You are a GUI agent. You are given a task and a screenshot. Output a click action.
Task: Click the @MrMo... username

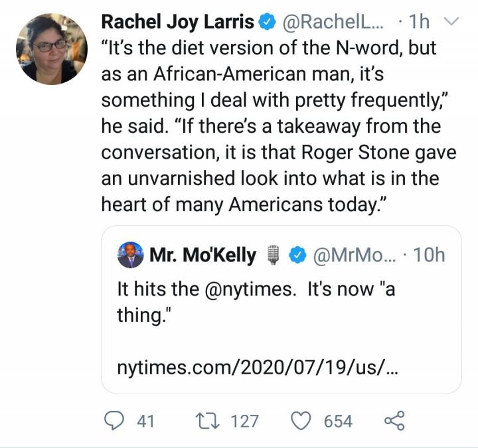click(355, 255)
